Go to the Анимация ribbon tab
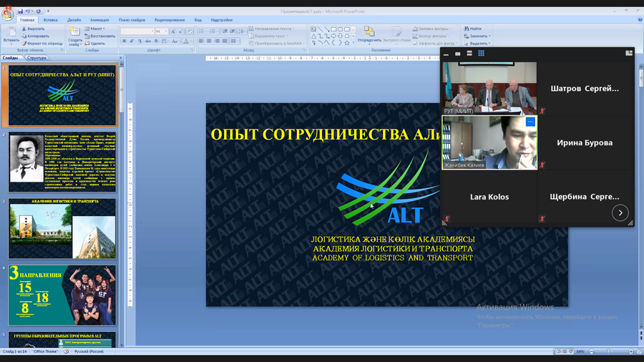644x362 pixels. coord(99,20)
